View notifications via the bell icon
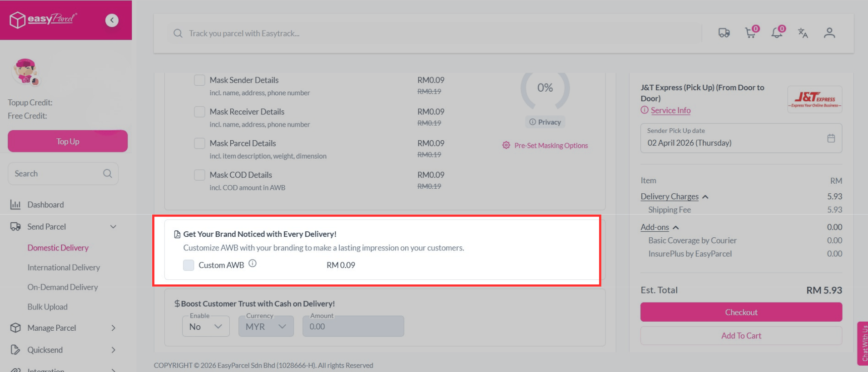Screen dimensions: 868x372 (x=777, y=34)
